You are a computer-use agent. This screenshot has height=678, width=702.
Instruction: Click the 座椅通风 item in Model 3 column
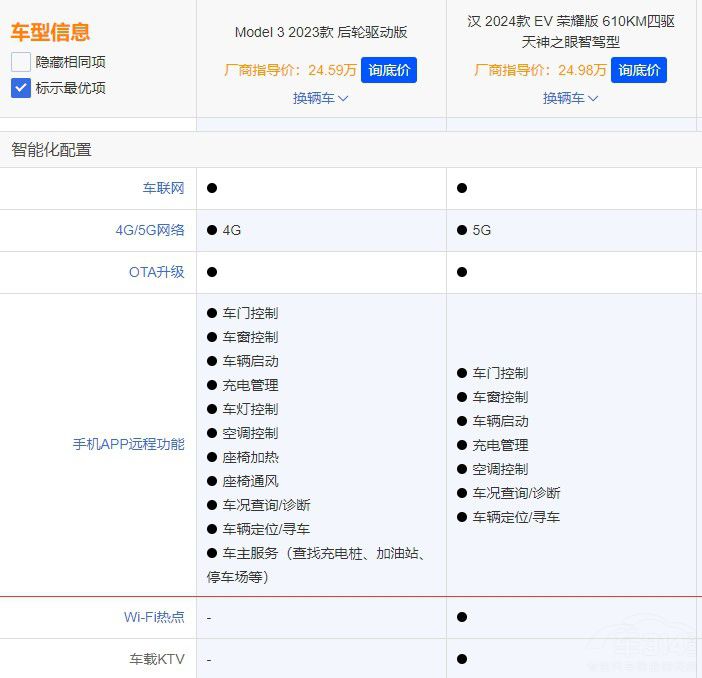click(250, 481)
